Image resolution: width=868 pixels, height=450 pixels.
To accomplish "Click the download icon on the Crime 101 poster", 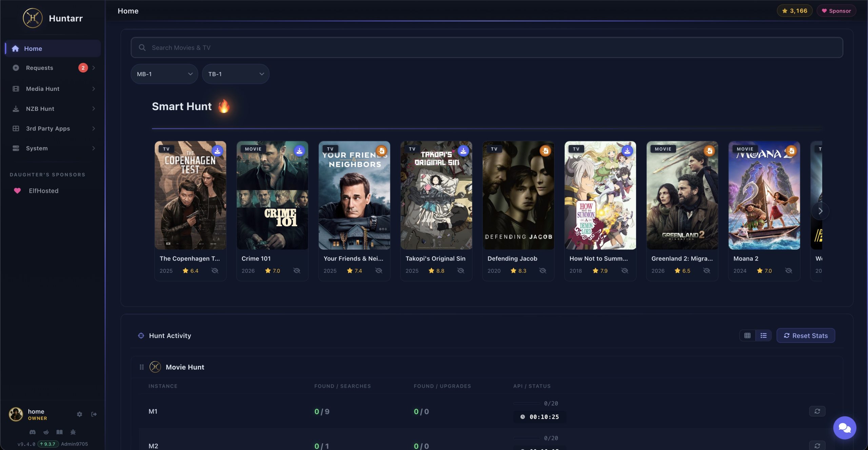I will pos(299,151).
